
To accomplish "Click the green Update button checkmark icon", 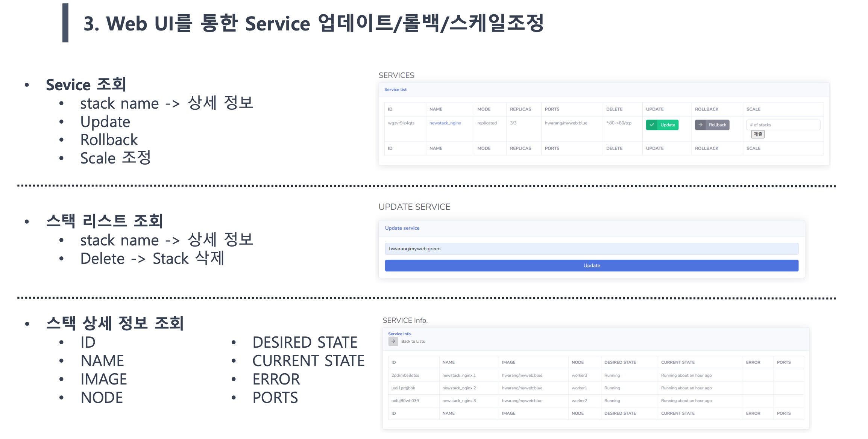I will pyautogui.click(x=652, y=125).
